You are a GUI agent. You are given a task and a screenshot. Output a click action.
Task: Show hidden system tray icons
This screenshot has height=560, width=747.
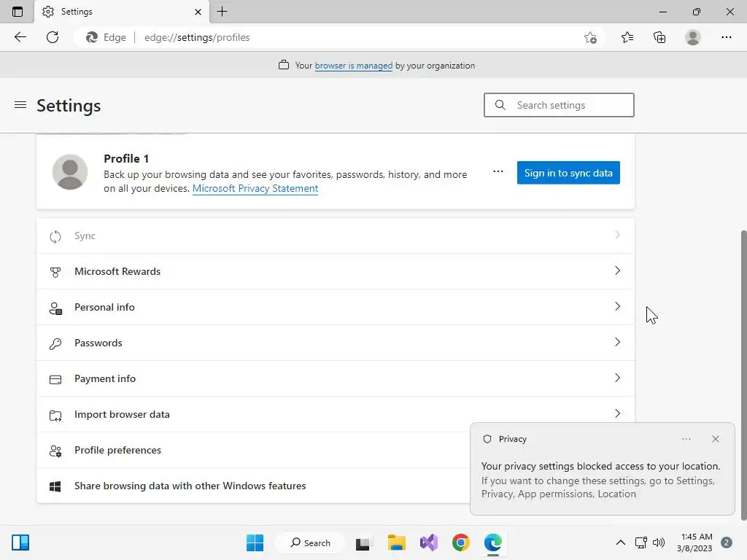620,542
